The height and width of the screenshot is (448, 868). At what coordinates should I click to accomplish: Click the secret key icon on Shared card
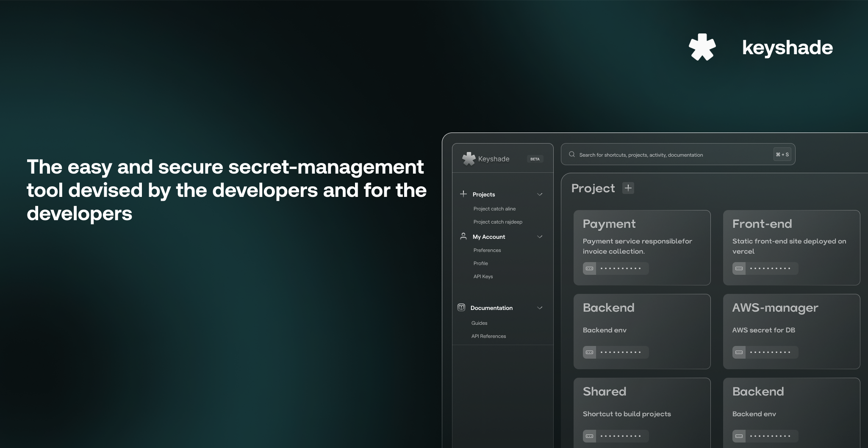click(589, 436)
